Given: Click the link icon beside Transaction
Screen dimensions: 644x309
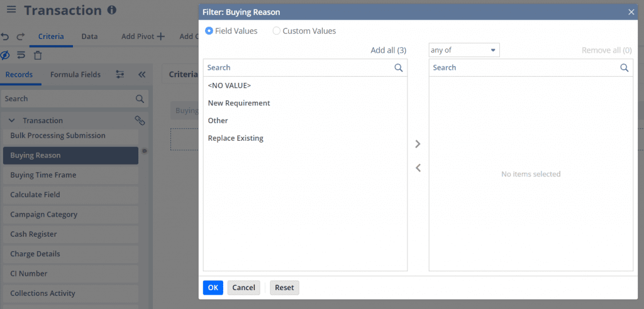Looking at the screenshot, I should pyautogui.click(x=140, y=120).
